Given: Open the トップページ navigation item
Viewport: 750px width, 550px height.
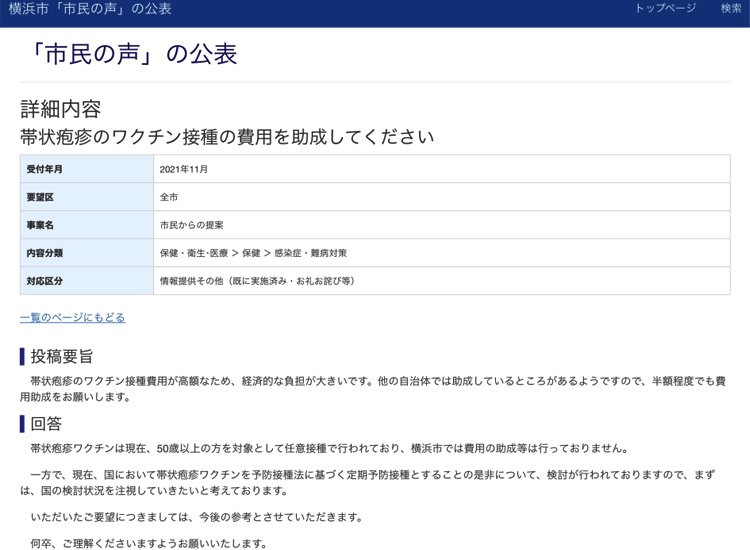Looking at the screenshot, I should 665,8.
